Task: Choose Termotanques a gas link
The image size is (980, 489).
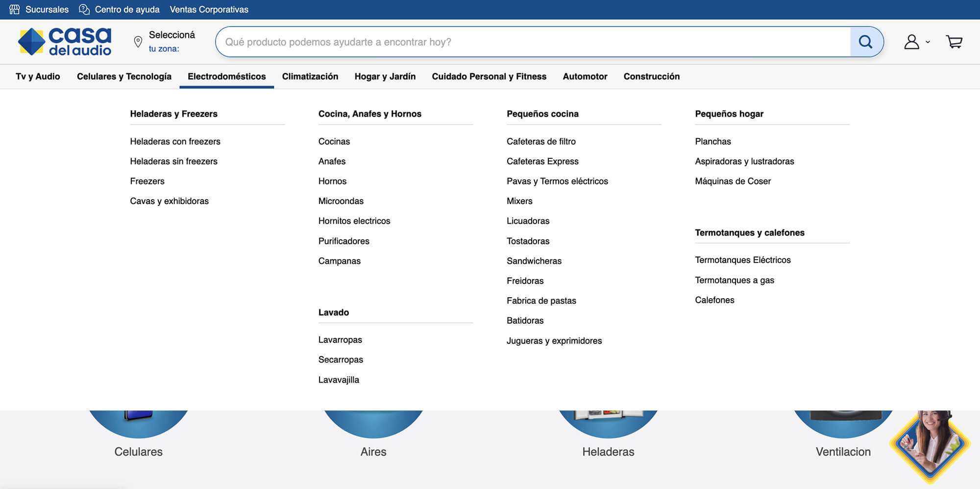Action: click(734, 280)
